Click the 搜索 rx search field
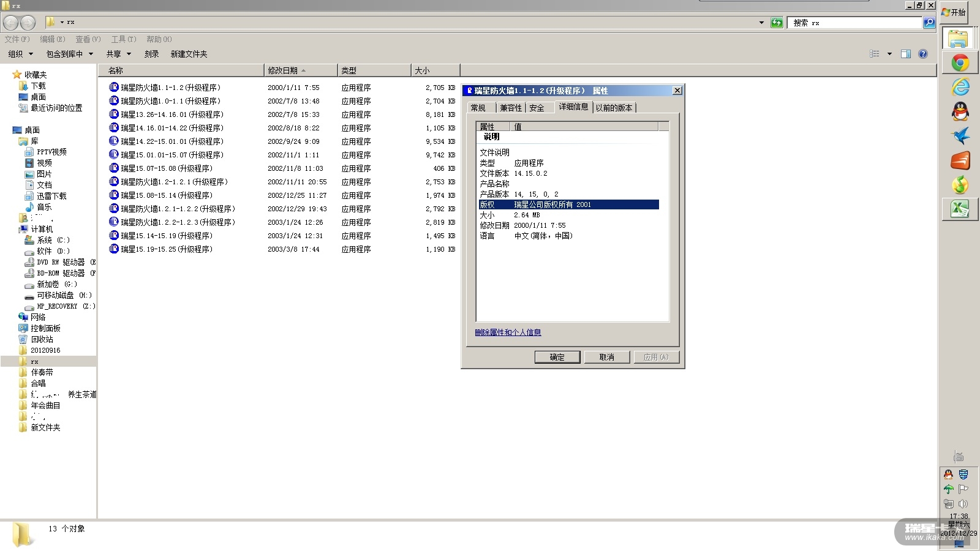The image size is (980, 551). click(855, 23)
